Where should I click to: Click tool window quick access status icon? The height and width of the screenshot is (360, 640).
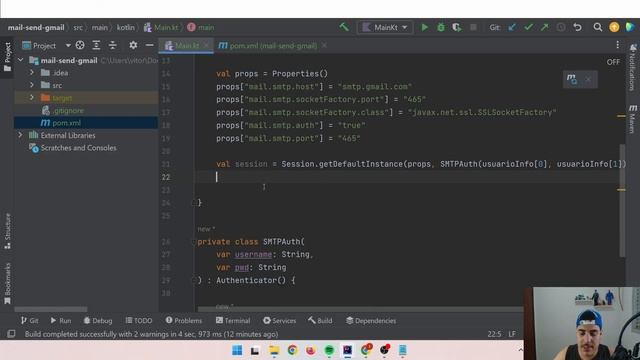click(x=11, y=334)
